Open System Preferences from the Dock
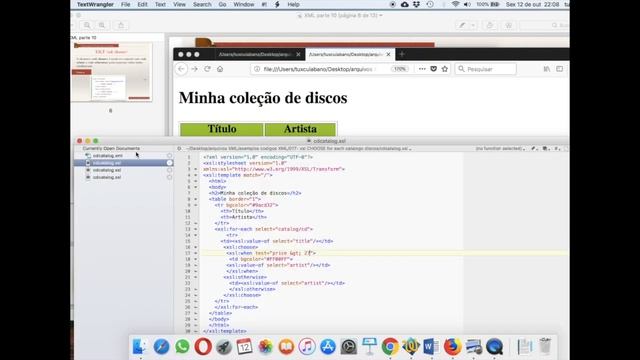 click(x=349, y=347)
